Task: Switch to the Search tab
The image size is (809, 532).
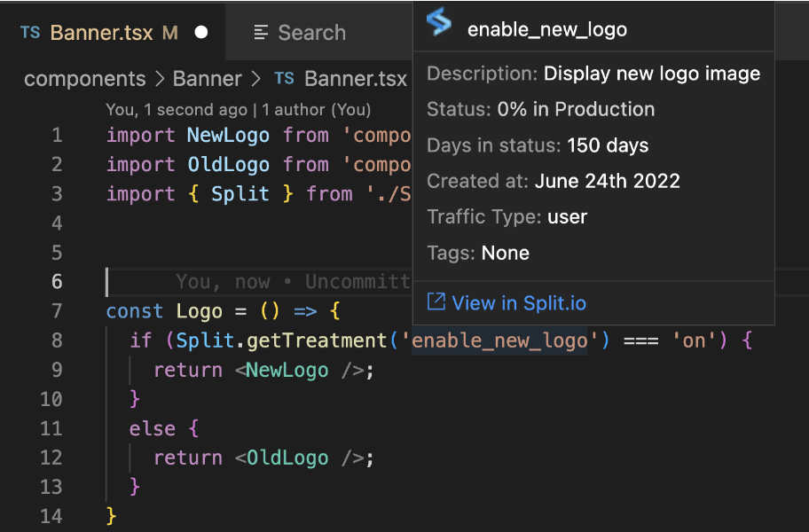Action: coord(310,33)
